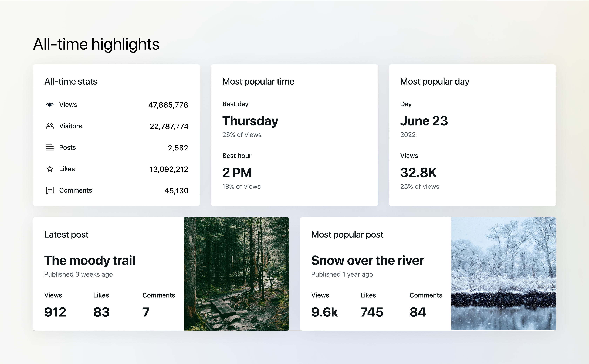The width and height of the screenshot is (589, 364).
Task: Open the forest trail post thumbnail
Action: (236, 274)
